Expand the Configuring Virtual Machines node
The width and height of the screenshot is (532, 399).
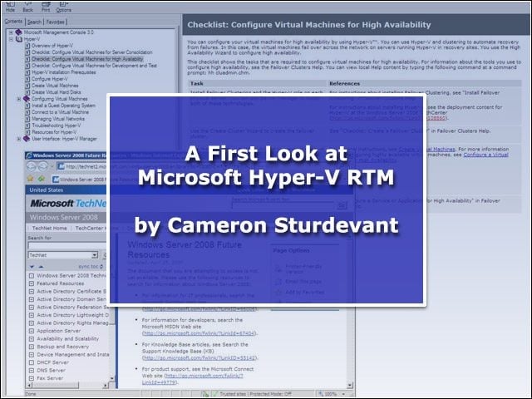click(19, 99)
